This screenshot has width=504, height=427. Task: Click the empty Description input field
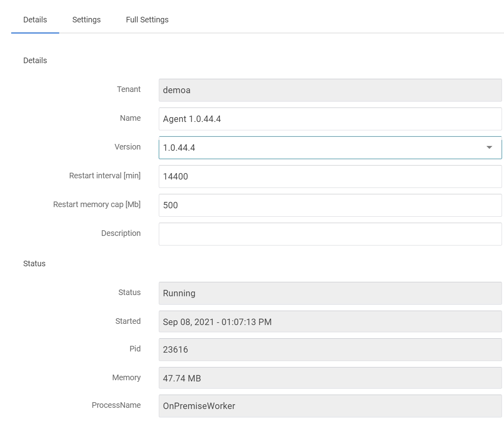coord(330,234)
